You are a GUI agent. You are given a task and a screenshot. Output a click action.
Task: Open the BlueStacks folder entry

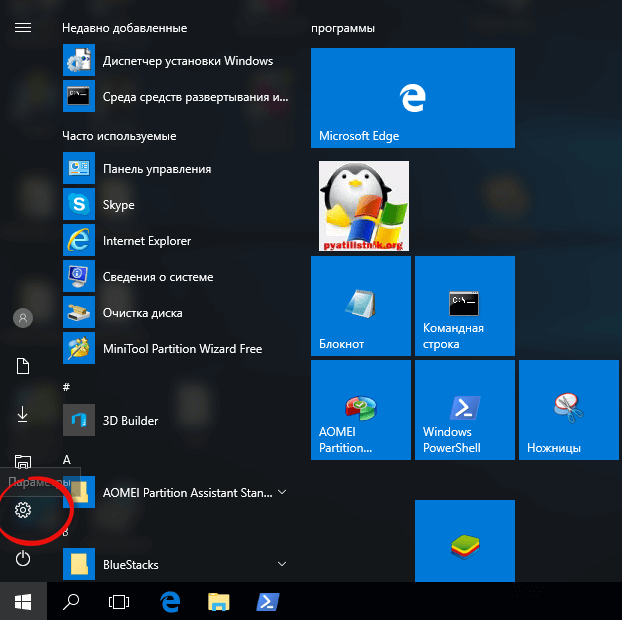click(x=176, y=564)
